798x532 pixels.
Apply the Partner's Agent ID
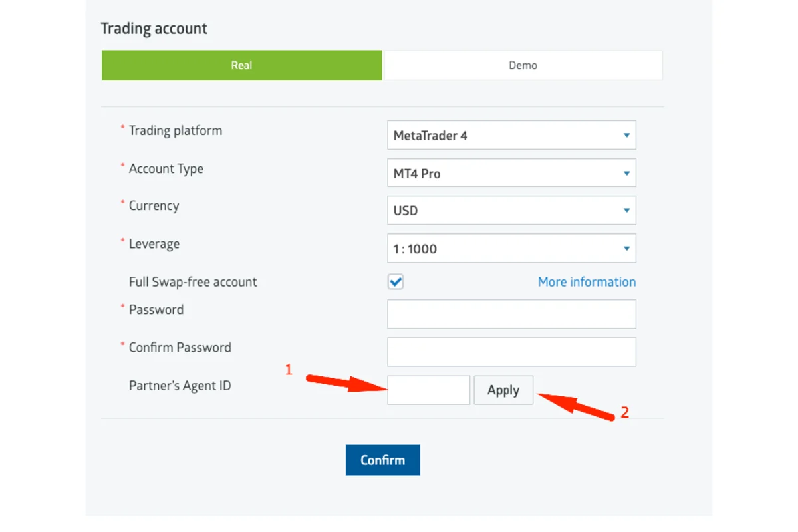tap(503, 390)
